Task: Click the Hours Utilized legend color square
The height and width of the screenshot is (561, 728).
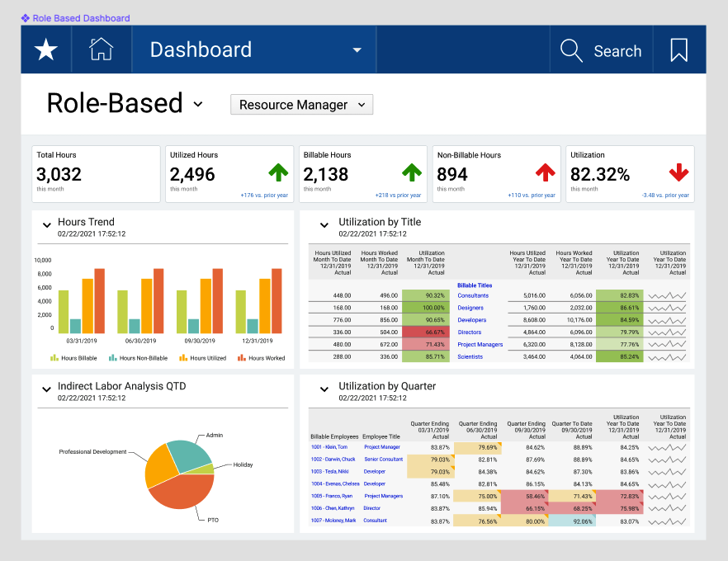Action: [x=185, y=357]
